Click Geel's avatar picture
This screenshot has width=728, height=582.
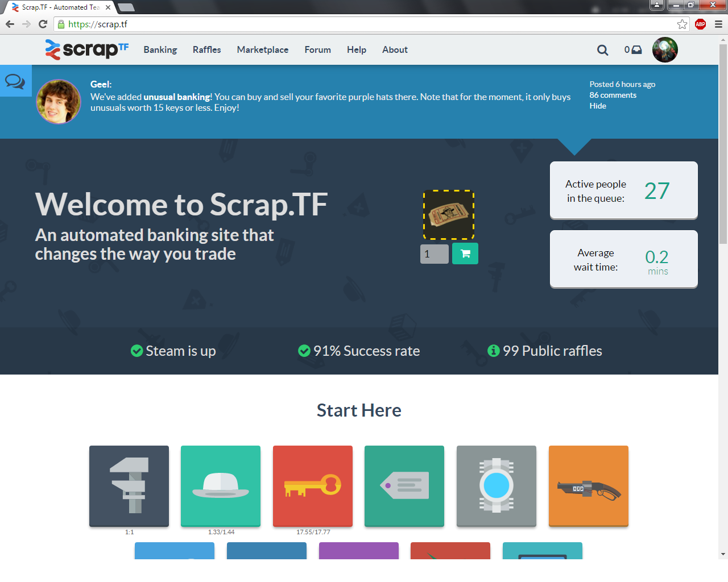(59, 102)
